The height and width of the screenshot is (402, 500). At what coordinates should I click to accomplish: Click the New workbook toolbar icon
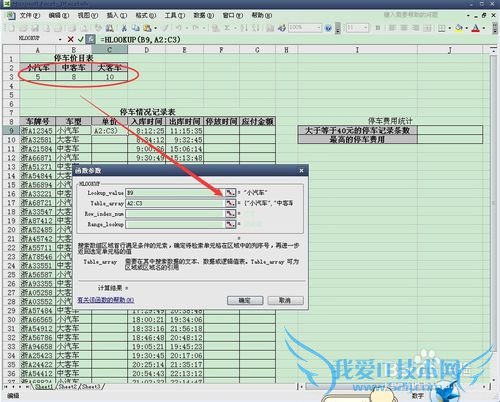point(11,28)
